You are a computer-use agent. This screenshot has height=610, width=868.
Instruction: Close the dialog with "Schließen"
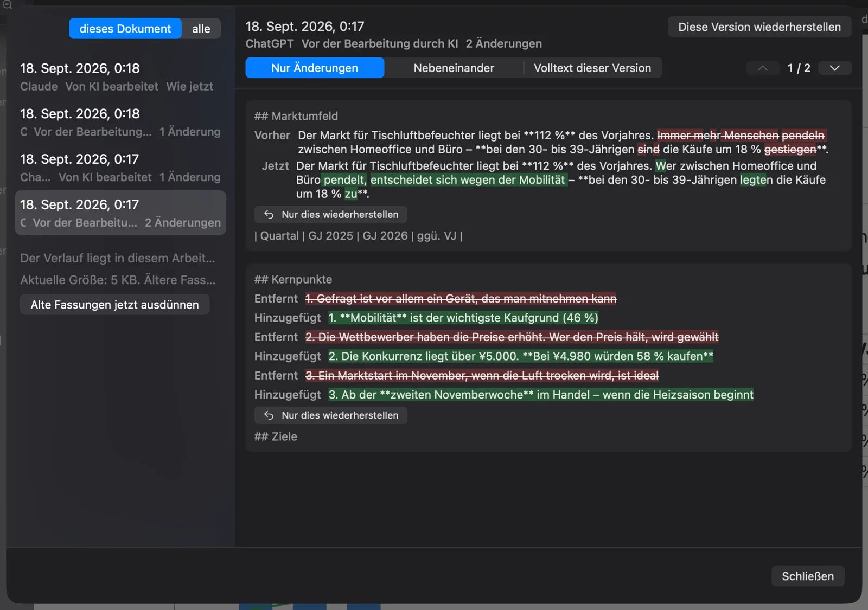(x=808, y=576)
